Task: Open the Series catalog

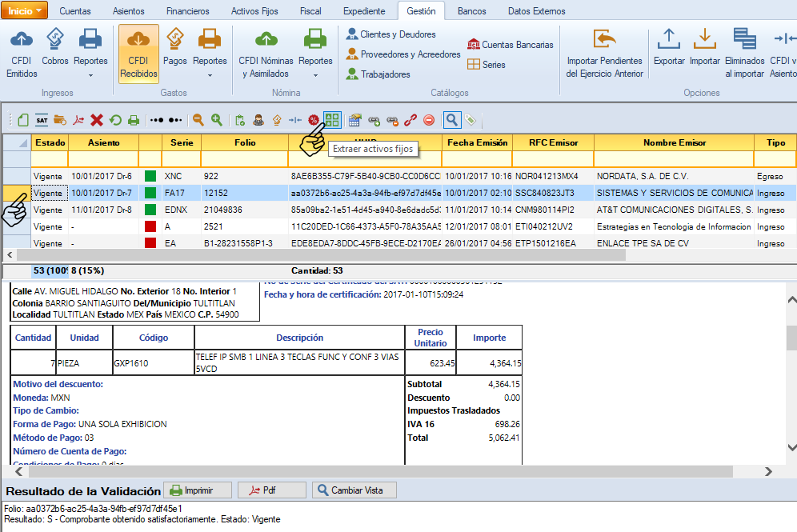Action: click(x=487, y=65)
